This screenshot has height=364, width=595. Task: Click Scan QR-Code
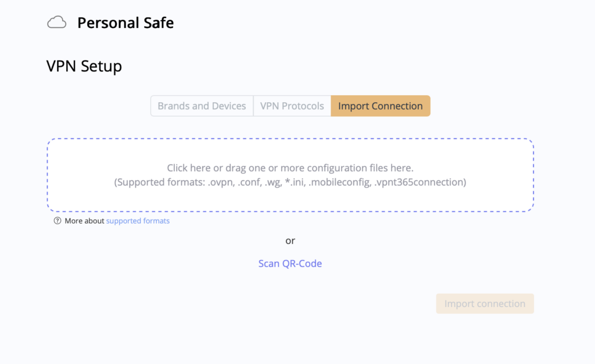tap(290, 263)
